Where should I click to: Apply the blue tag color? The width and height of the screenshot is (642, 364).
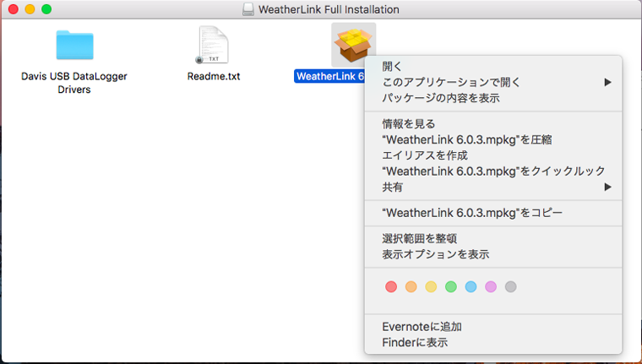click(x=471, y=286)
